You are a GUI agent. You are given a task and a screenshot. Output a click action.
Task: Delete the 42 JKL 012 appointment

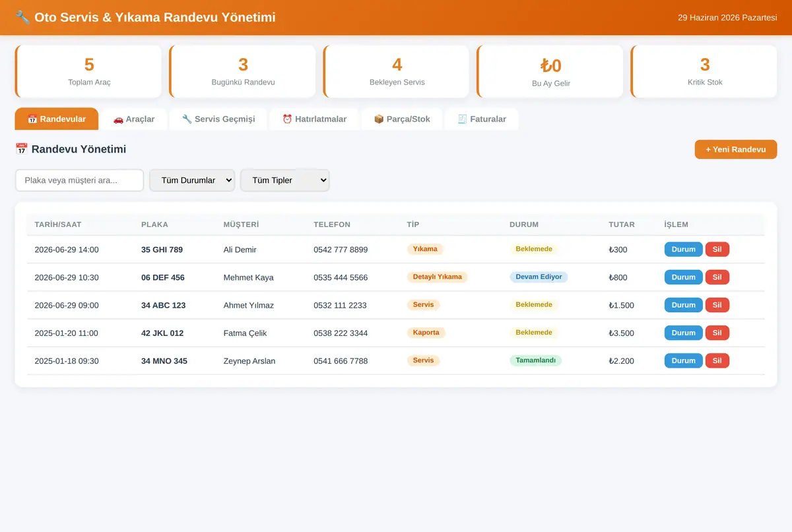point(717,333)
